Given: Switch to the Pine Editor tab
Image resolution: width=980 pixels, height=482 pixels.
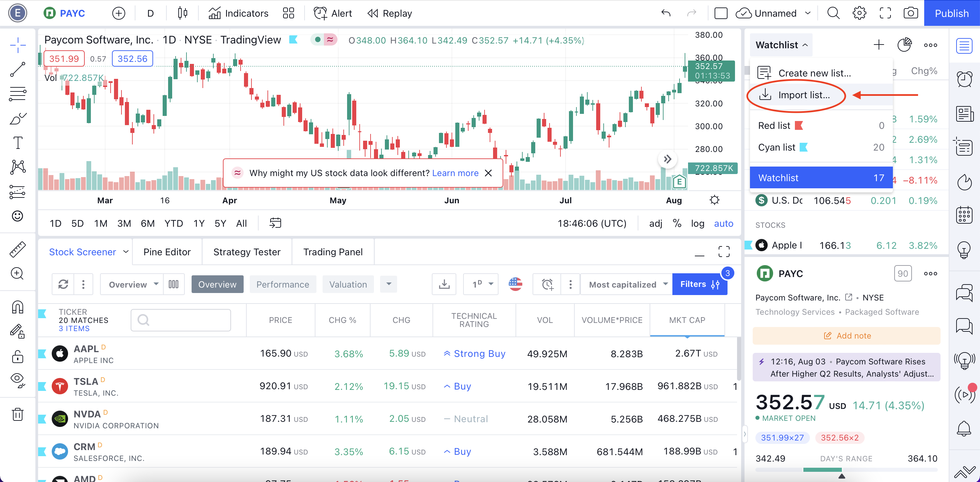Looking at the screenshot, I should click(x=167, y=252).
